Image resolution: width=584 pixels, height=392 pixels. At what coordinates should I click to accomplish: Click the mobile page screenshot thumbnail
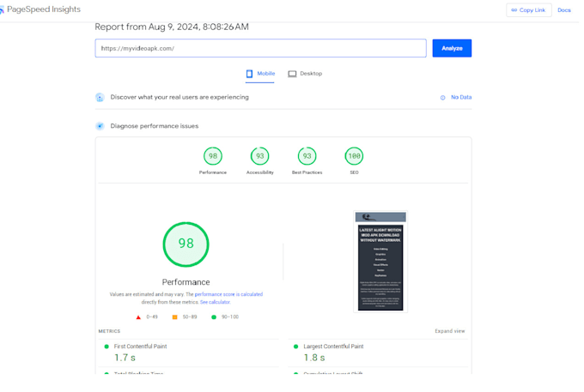(x=380, y=262)
